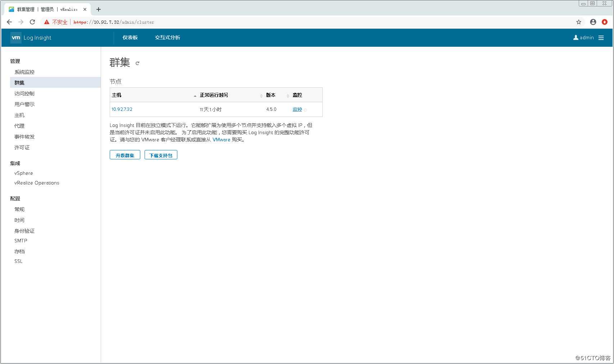Click the 节点 section heading
Image resolution: width=614 pixels, height=364 pixels.
(x=115, y=82)
